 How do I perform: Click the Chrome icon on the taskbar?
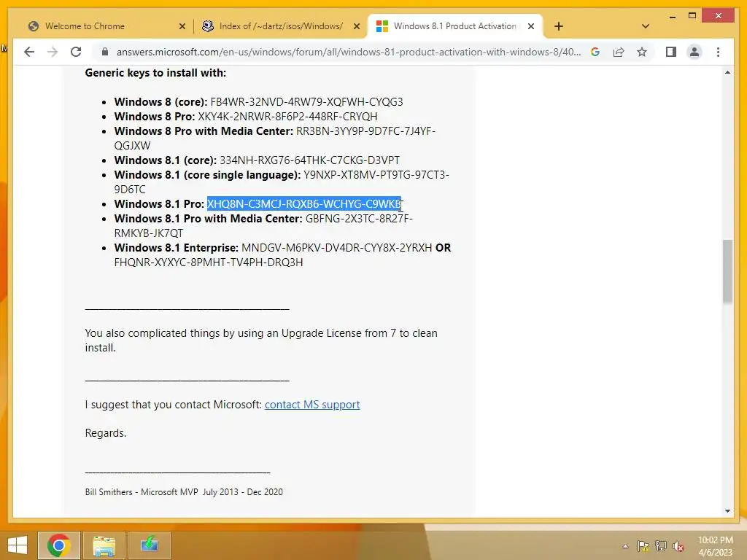click(59, 545)
